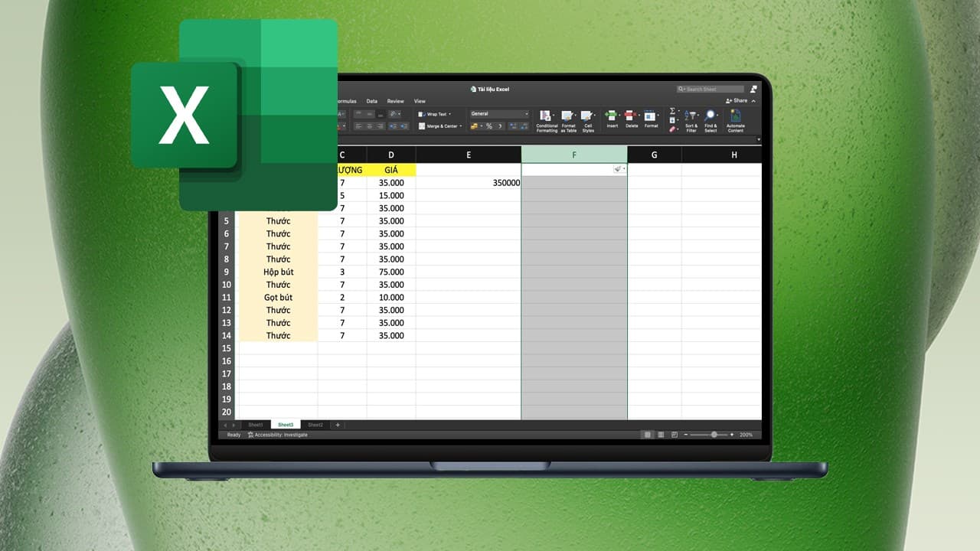The image size is (980, 551).
Task: Click the 200% zoom level text
Action: pos(746,435)
